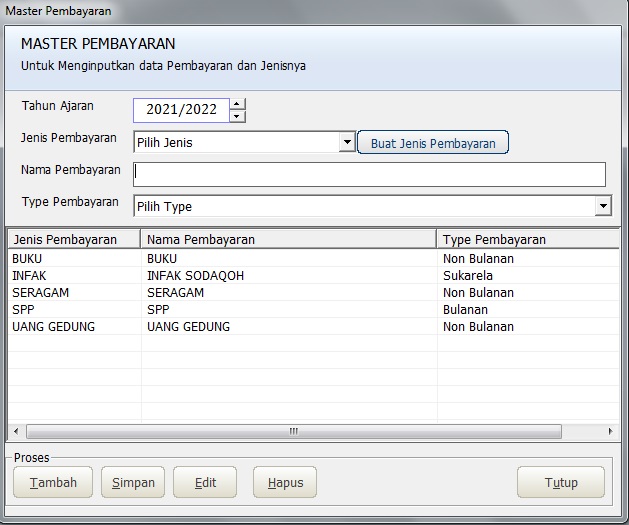Focus the Nama Pembayaran text field

click(x=369, y=174)
